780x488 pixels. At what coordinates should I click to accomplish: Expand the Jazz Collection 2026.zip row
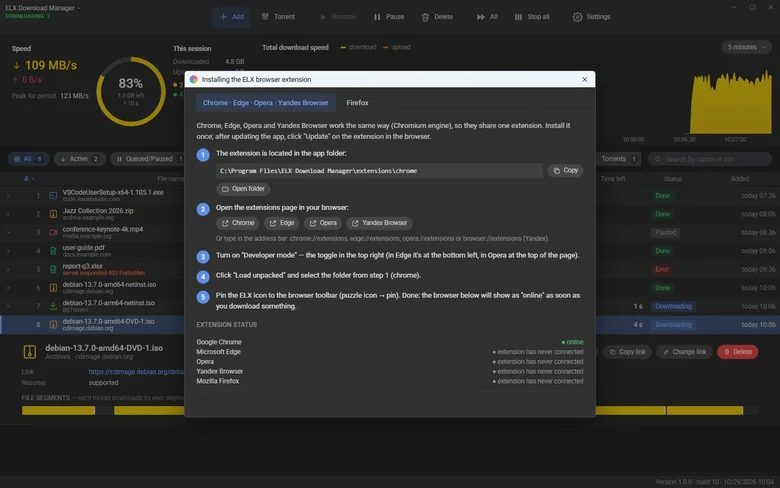click(8, 214)
